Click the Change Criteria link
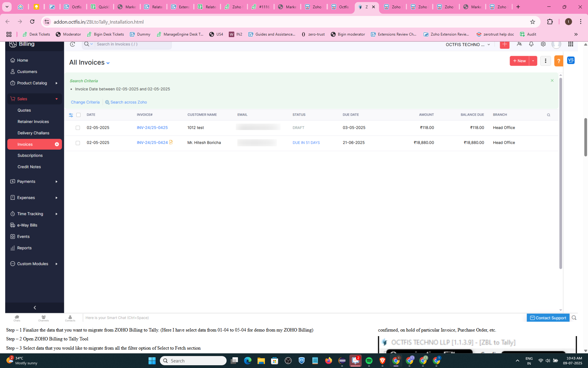The width and height of the screenshot is (588, 368). click(85, 102)
